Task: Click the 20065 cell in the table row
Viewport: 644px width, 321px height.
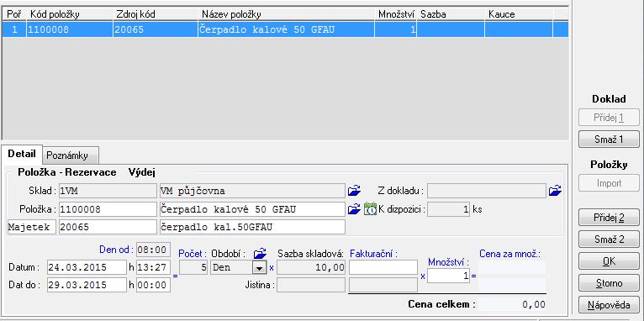Action: click(x=156, y=29)
